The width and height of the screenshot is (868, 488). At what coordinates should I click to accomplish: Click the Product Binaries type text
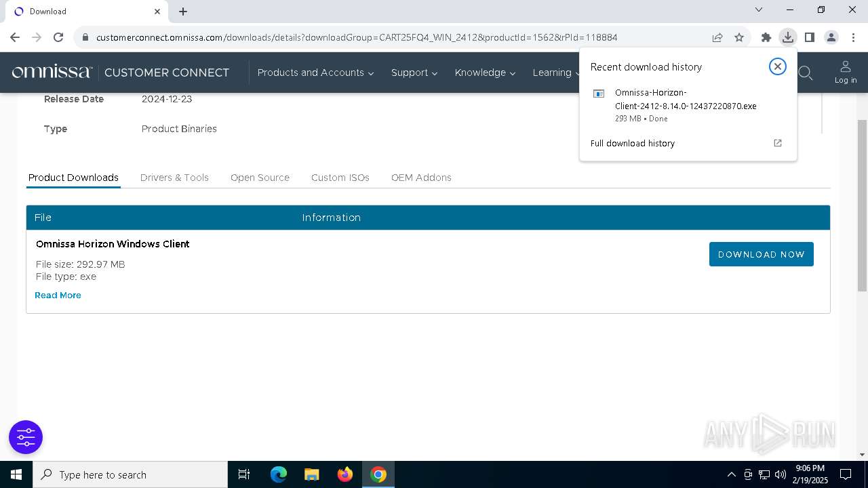point(179,129)
